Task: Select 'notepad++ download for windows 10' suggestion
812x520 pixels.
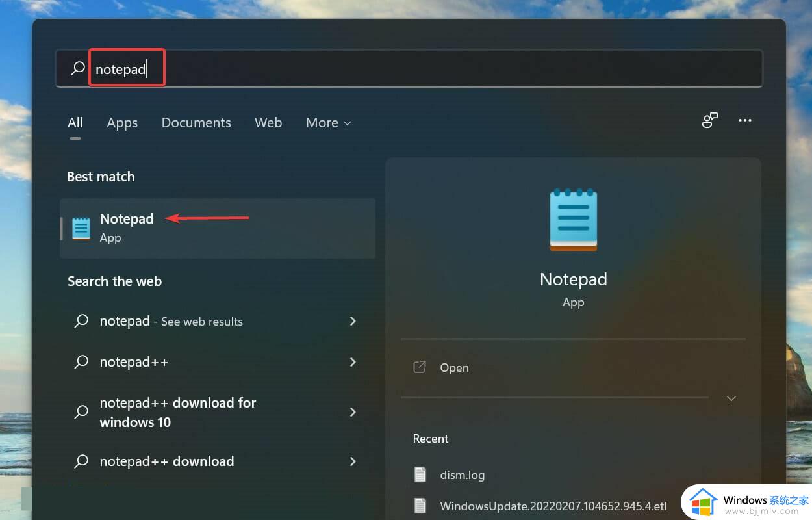Action: (x=218, y=412)
